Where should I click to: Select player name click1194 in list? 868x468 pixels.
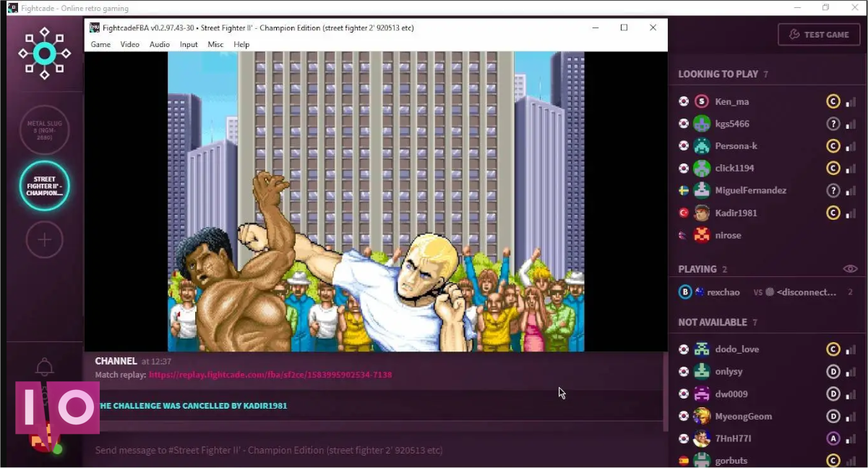[734, 169]
